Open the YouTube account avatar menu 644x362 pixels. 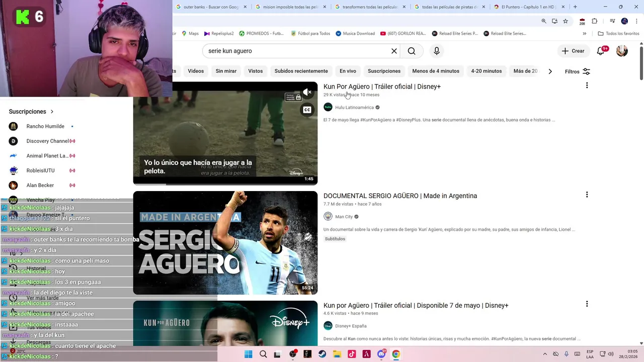[622, 51]
